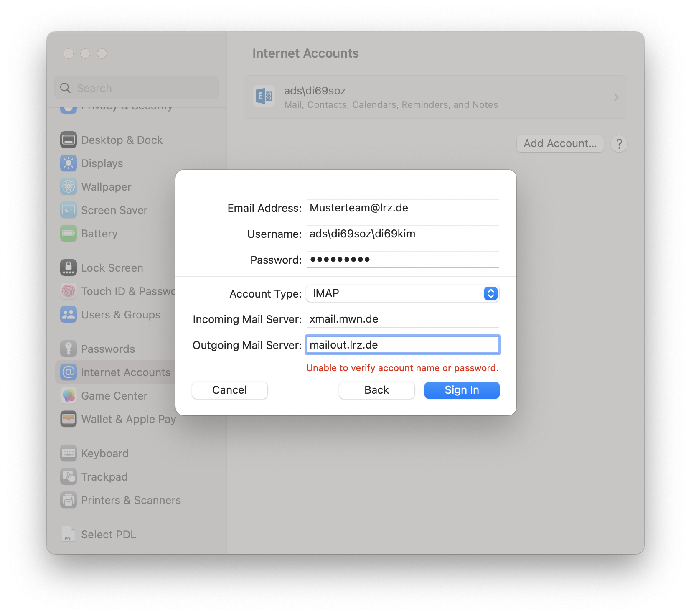The image size is (691, 616).
Task: Open the Account Type dropdown
Action: (490, 293)
